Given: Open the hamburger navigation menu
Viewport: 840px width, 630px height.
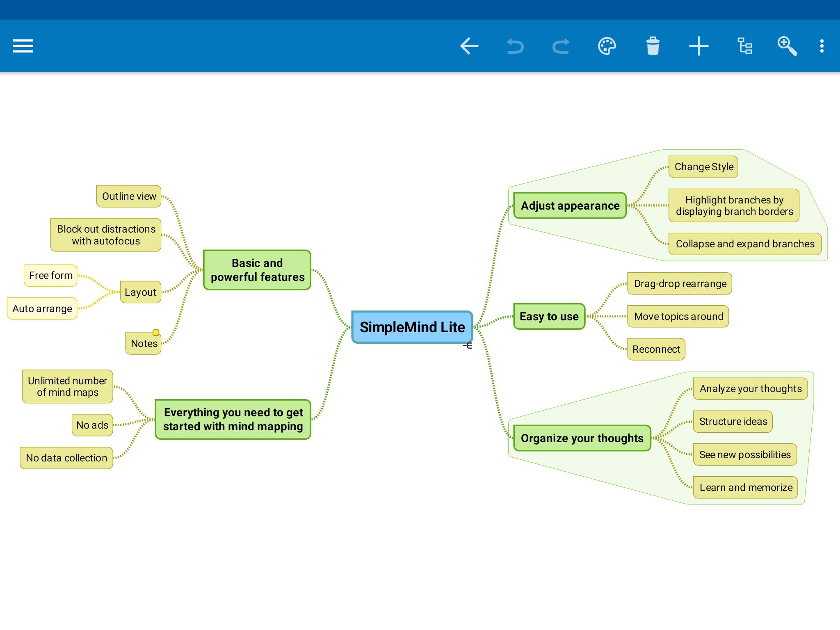Looking at the screenshot, I should click(23, 46).
